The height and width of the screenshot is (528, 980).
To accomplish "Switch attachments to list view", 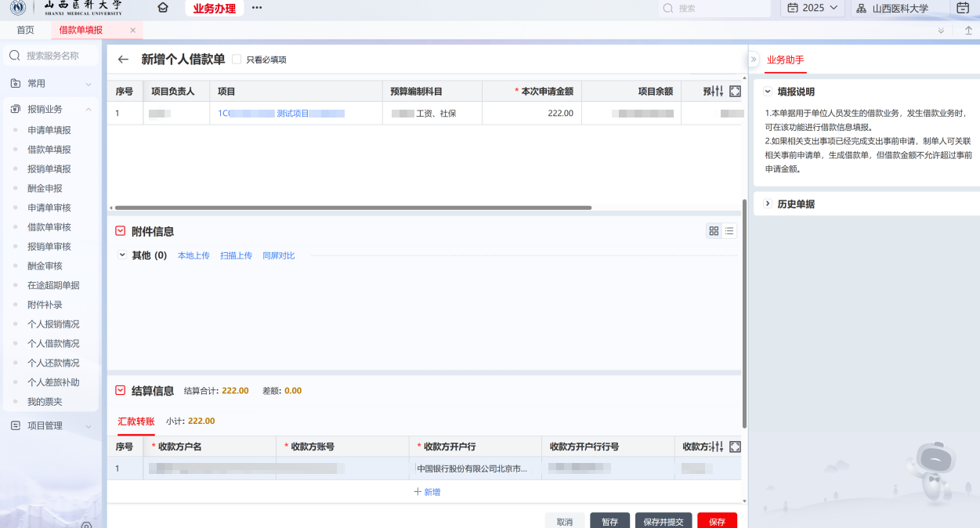I will click(729, 231).
